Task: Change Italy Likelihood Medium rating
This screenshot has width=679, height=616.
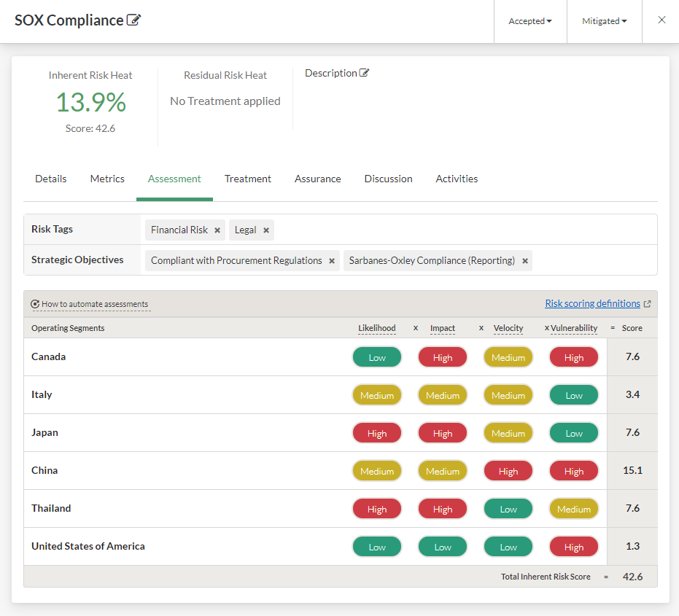Action: coord(377,395)
